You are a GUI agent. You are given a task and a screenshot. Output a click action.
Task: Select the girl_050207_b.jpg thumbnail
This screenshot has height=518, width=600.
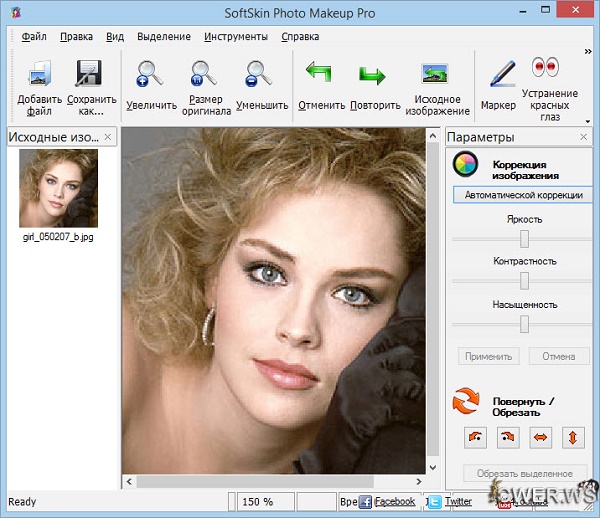[x=59, y=188]
